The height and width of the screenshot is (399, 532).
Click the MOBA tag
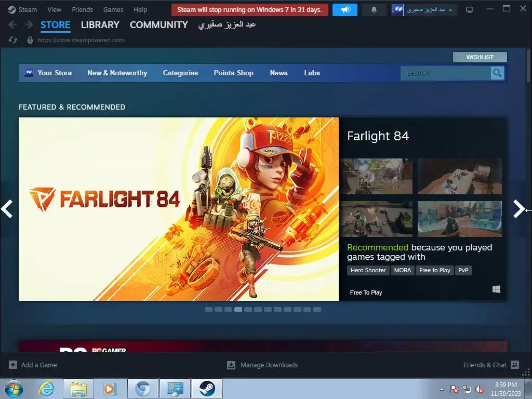click(x=403, y=270)
